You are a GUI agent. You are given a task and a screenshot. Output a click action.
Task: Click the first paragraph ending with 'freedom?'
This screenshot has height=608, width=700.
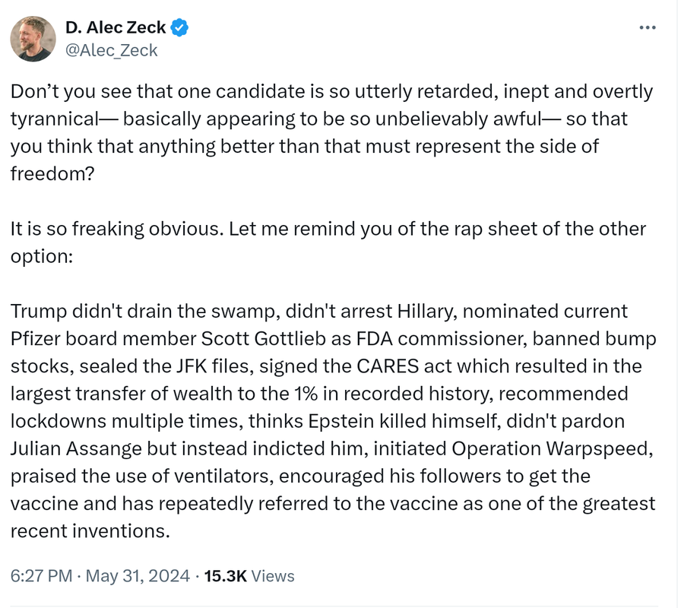coord(331,132)
